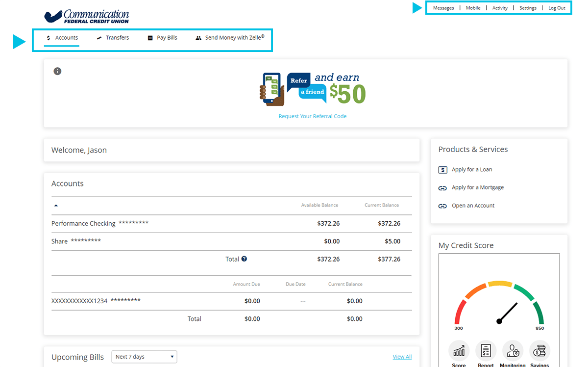Click Request Your Referral Code
The height and width of the screenshot is (367, 588).
pos(312,116)
